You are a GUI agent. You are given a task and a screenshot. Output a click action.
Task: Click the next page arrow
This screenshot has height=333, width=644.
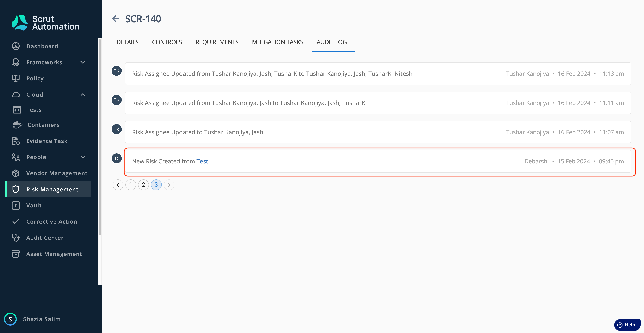pyautogui.click(x=169, y=185)
